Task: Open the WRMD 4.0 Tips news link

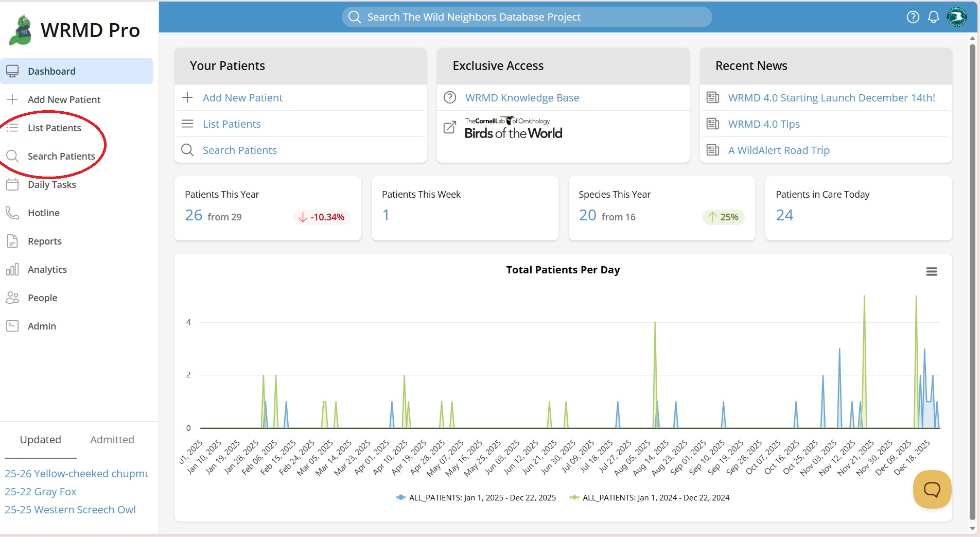Action: tap(764, 124)
